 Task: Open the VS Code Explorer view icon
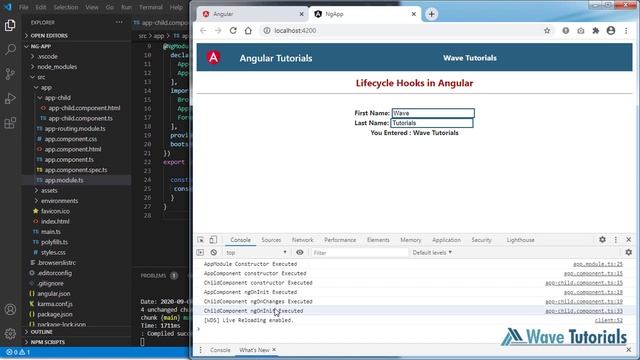click(x=10, y=26)
